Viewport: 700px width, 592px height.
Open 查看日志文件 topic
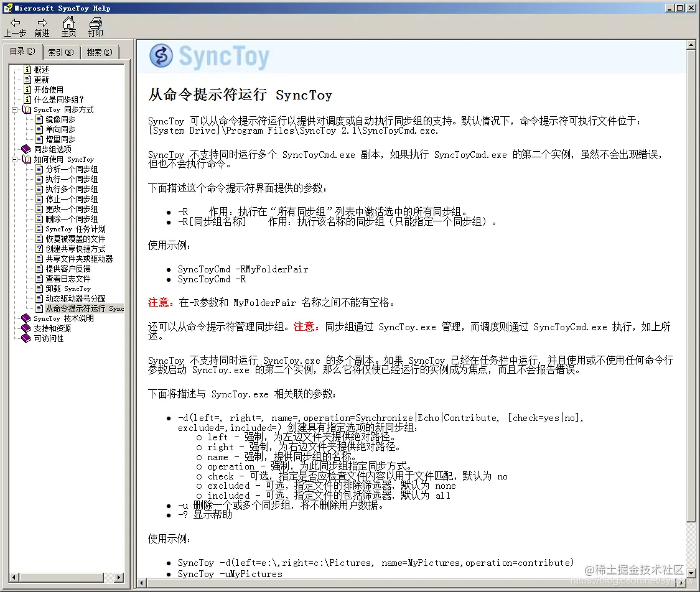(x=68, y=279)
